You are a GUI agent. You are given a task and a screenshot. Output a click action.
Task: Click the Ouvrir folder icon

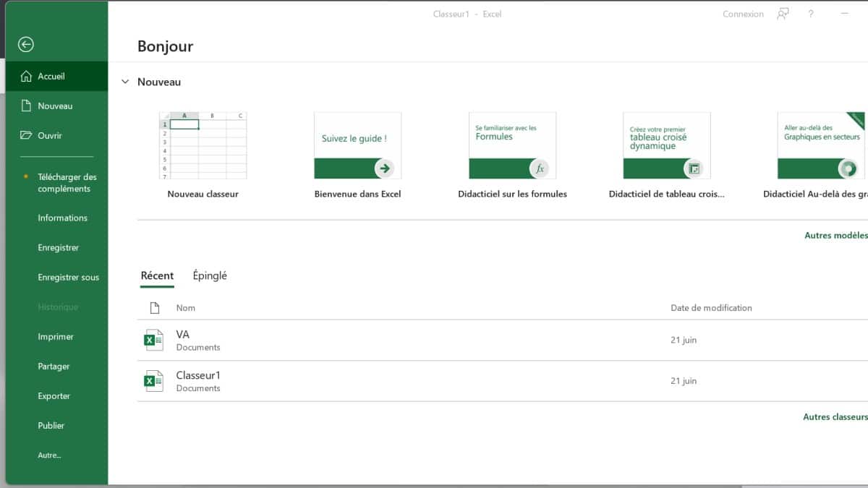click(x=26, y=135)
